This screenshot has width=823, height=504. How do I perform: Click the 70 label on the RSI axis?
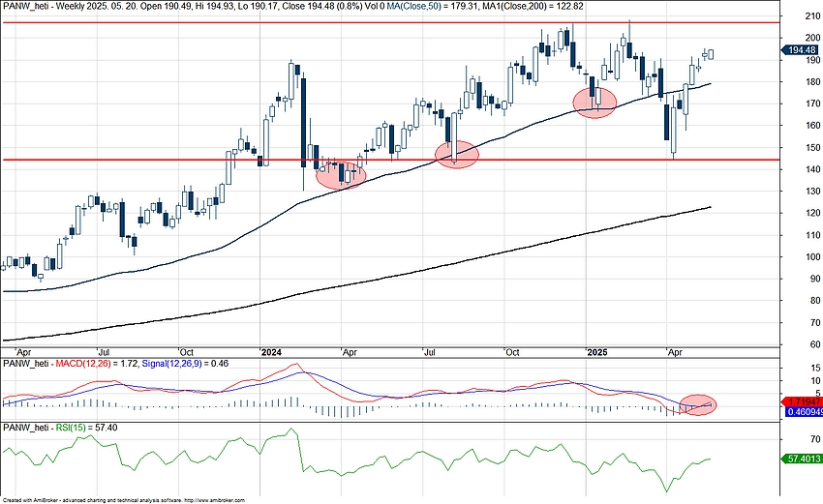tap(814, 439)
